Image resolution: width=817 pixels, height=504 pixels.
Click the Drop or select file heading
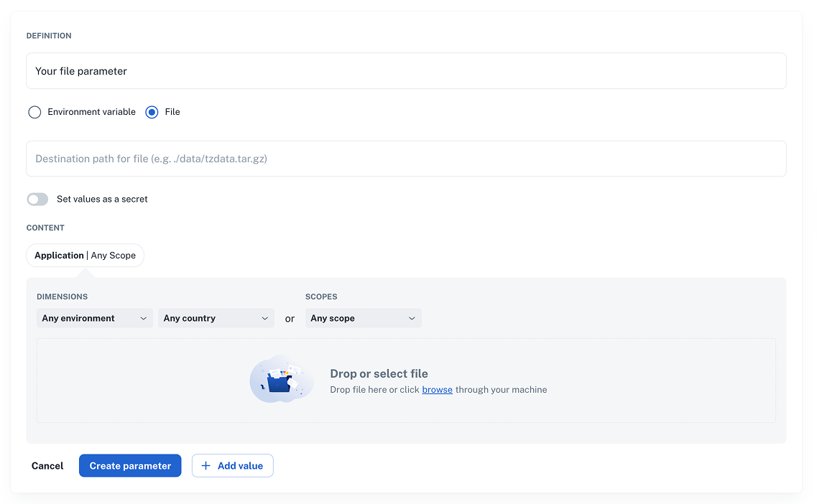tap(379, 374)
